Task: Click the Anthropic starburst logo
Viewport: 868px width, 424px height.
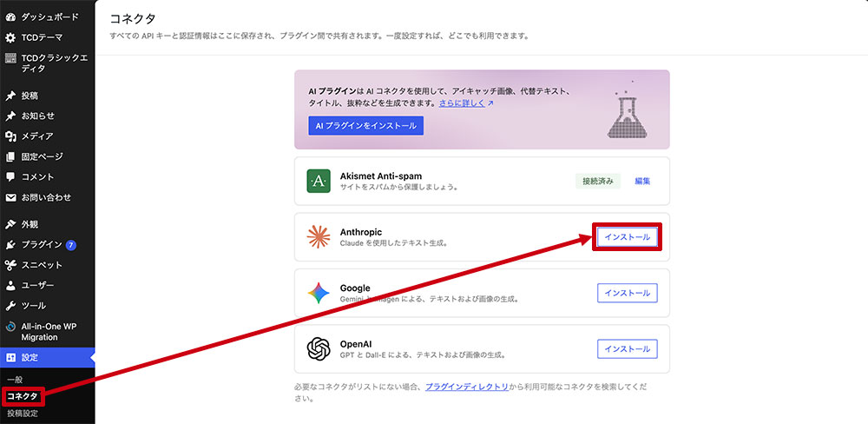Action: click(319, 237)
